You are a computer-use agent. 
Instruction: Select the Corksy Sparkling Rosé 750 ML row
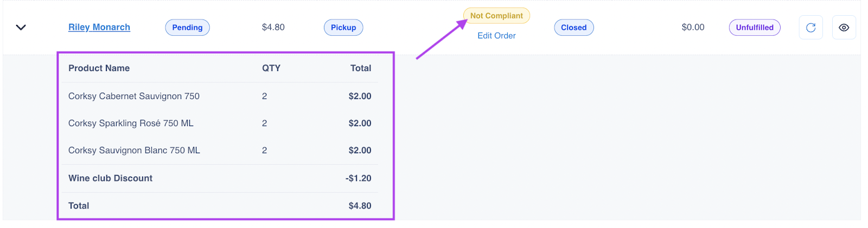click(x=131, y=123)
